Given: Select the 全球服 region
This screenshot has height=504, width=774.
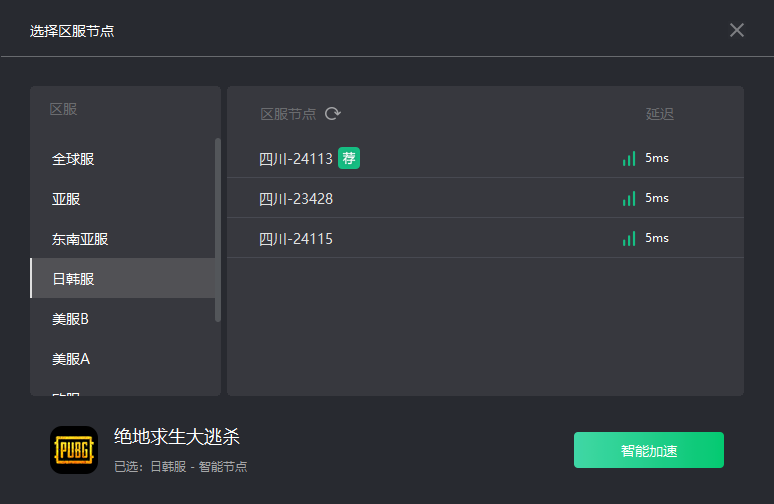Looking at the screenshot, I should pyautogui.click(x=73, y=159).
